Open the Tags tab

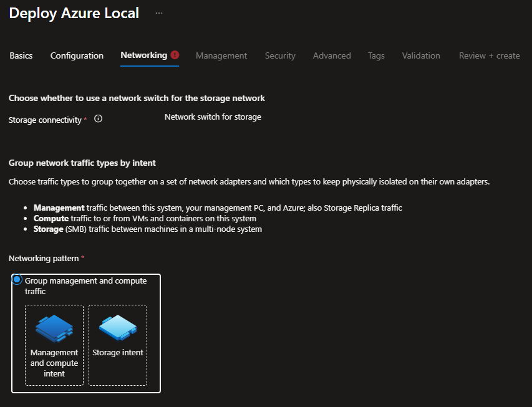[376, 55]
